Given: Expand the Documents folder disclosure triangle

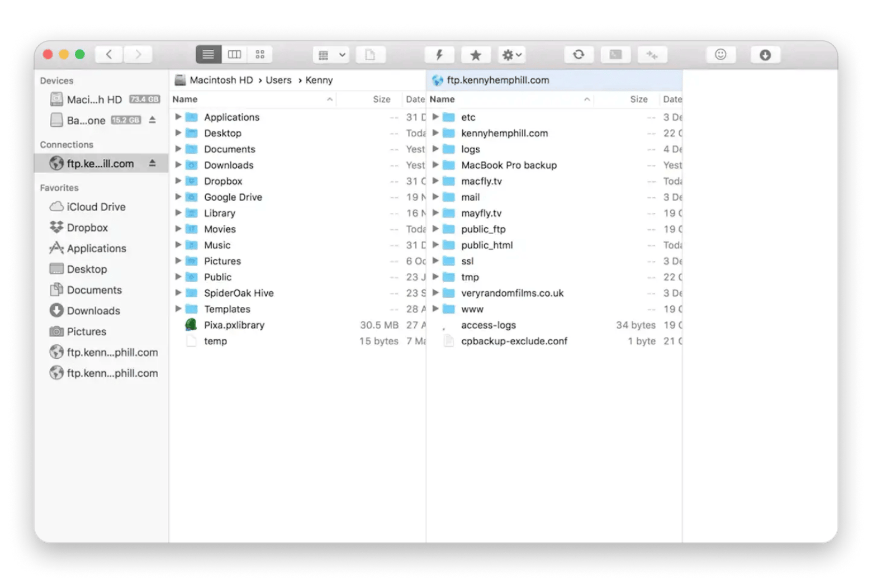Looking at the screenshot, I should pos(178,149).
